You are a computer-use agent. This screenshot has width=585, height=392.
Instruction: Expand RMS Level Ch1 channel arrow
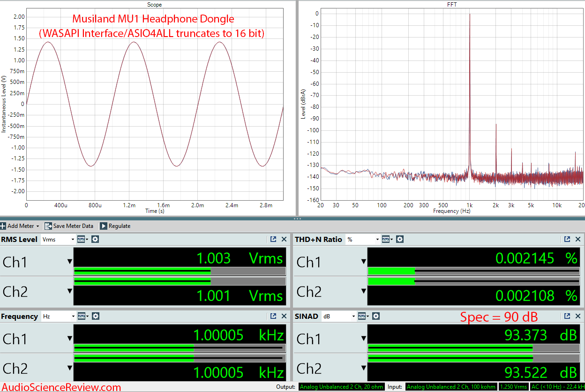[70, 262]
